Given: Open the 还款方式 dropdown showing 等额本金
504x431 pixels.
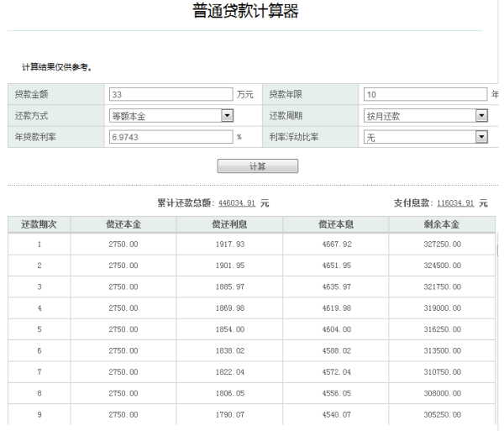Looking at the screenshot, I should click(x=171, y=116).
